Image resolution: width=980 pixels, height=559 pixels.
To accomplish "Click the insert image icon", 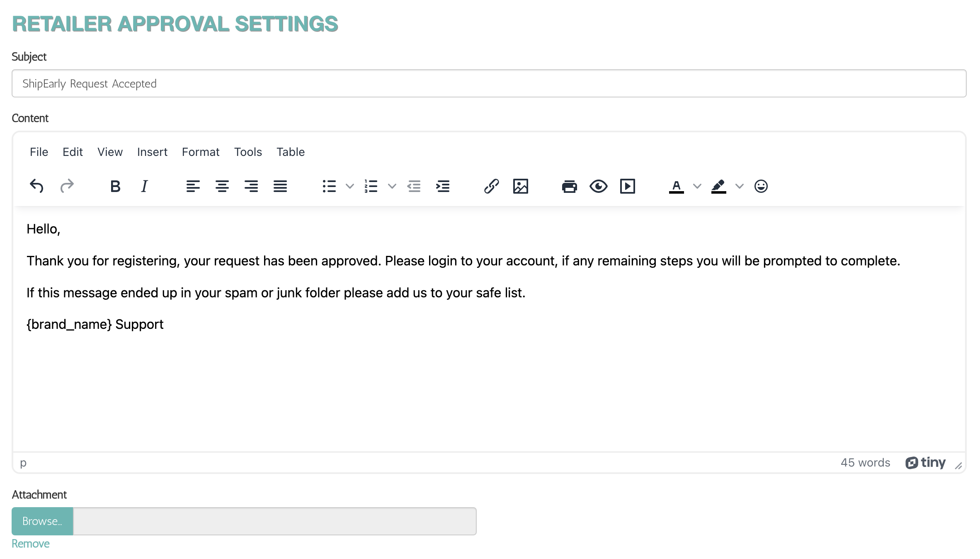I will pyautogui.click(x=520, y=185).
